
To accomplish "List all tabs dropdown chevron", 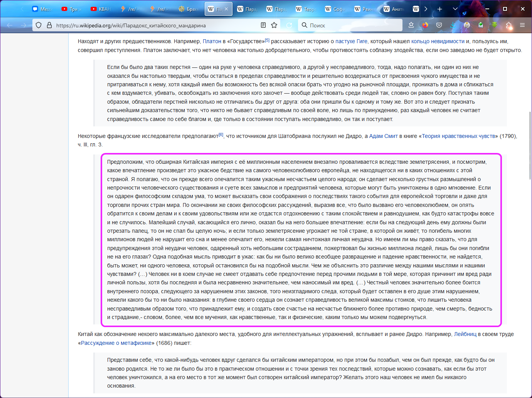I will 455,9.
